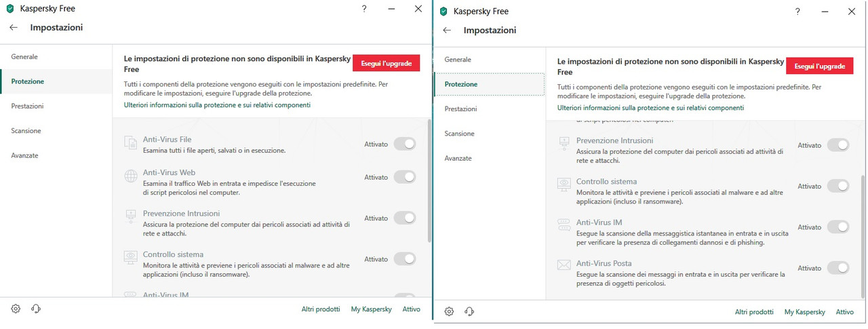Click Anti-Virus Posta envelope icon
The width and height of the screenshot is (868, 329).
tap(564, 265)
